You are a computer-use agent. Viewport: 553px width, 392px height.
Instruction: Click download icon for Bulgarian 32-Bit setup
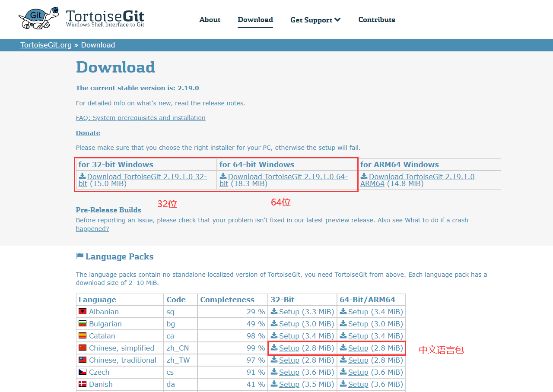tap(274, 323)
